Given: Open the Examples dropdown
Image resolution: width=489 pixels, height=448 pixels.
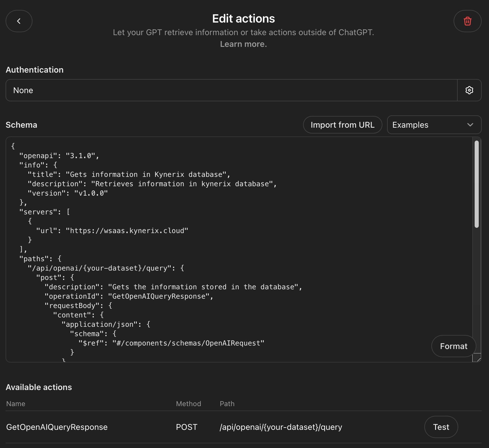Looking at the screenshot, I should tap(434, 125).
